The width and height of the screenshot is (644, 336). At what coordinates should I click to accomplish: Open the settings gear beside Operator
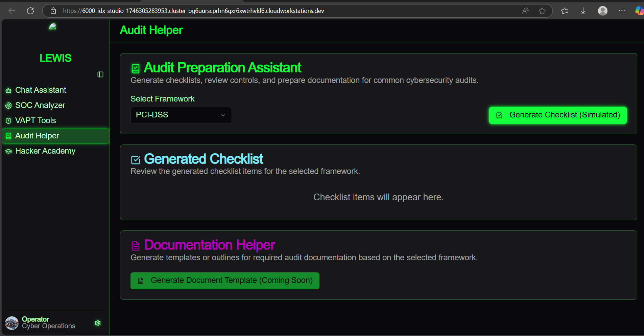98,323
